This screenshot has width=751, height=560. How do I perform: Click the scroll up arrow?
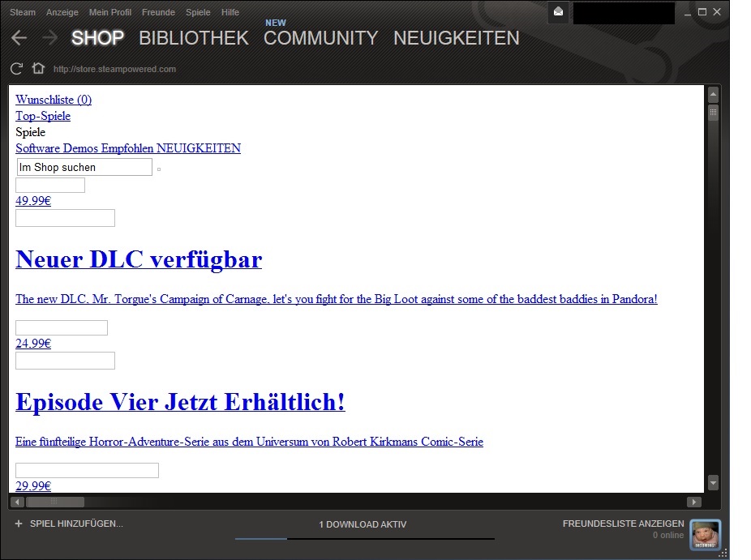click(x=713, y=95)
